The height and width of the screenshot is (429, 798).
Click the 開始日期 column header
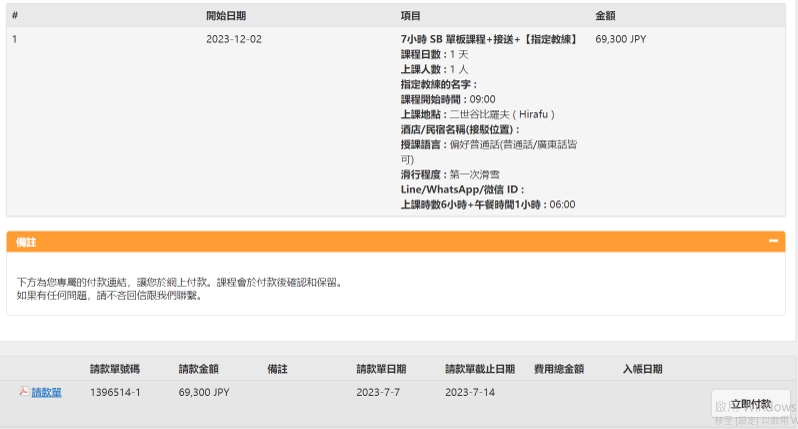click(x=226, y=16)
